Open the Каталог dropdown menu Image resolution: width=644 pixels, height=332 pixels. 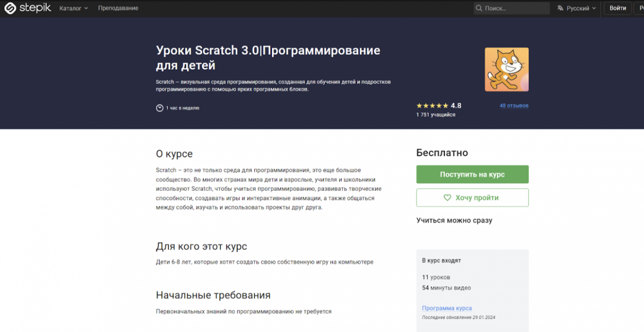coord(73,8)
